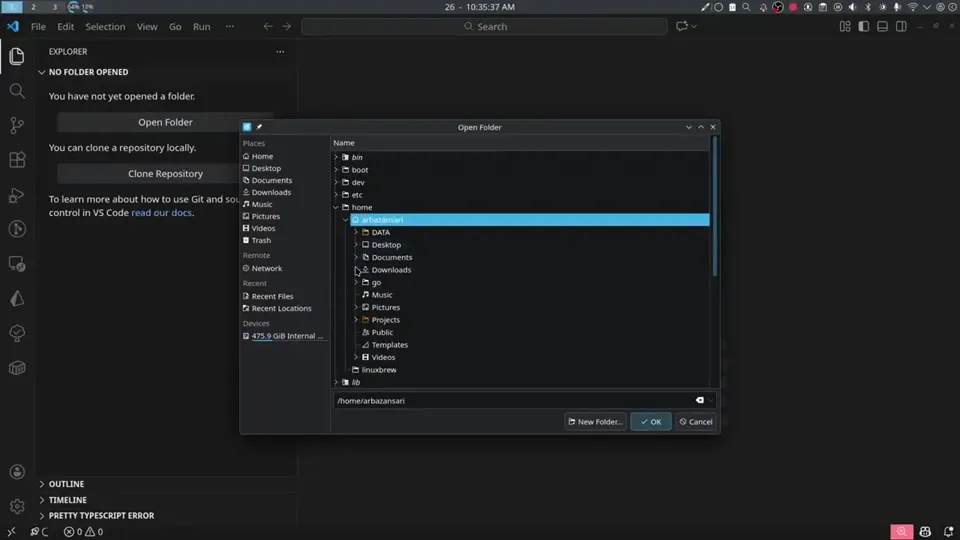
Task: Click the Clone Repository button
Action: (x=165, y=173)
